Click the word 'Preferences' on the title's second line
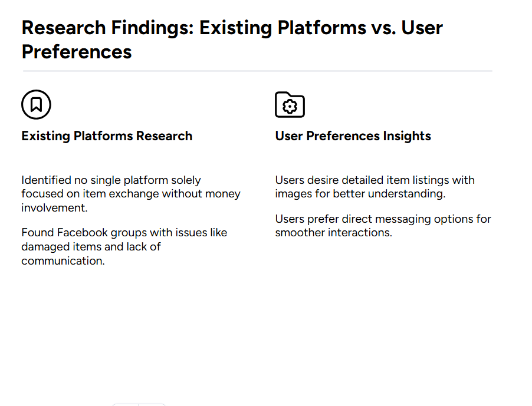This screenshot has width=532, height=406. [x=77, y=52]
